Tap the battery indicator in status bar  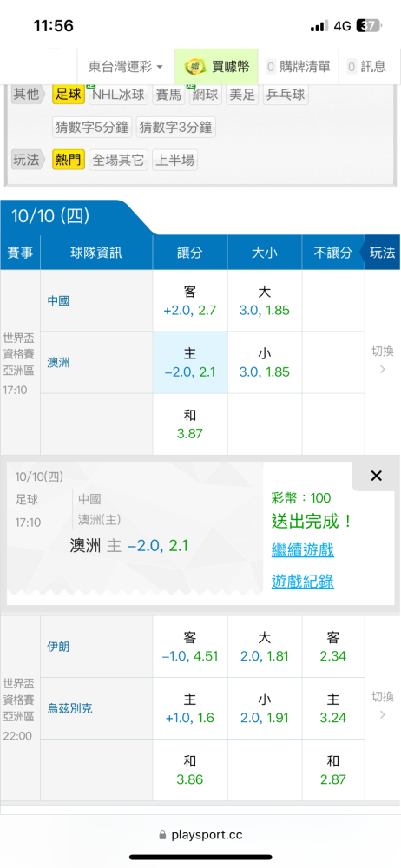click(x=369, y=26)
